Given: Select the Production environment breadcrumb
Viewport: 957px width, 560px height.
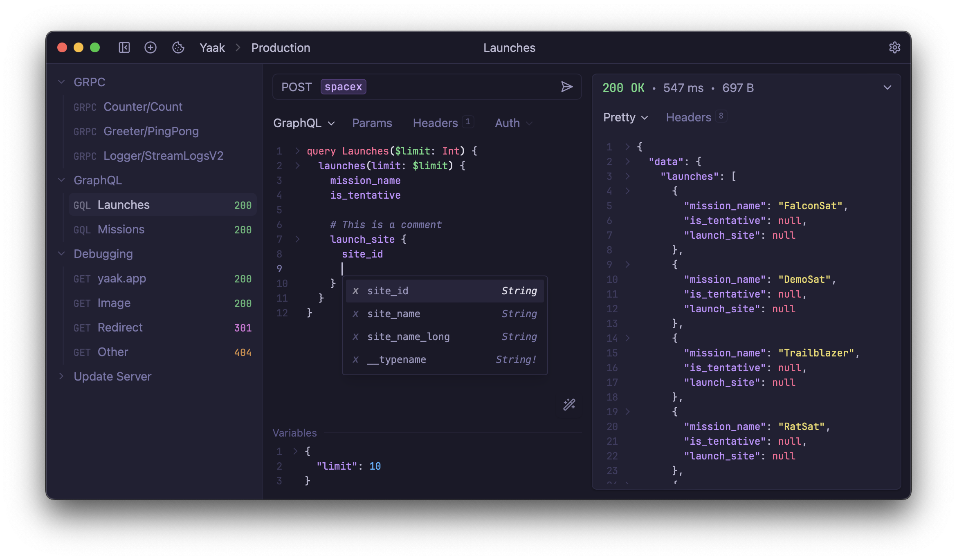Looking at the screenshot, I should coord(281,47).
